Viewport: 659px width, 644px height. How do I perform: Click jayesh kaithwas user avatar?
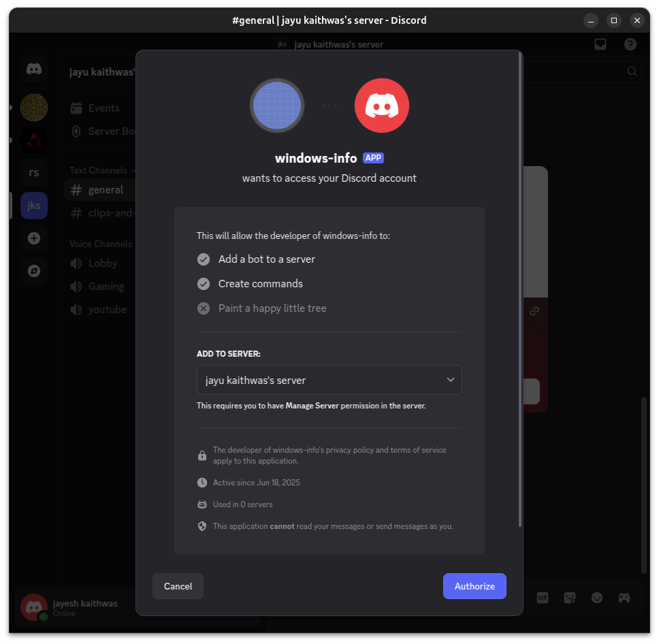pos(34,607)
